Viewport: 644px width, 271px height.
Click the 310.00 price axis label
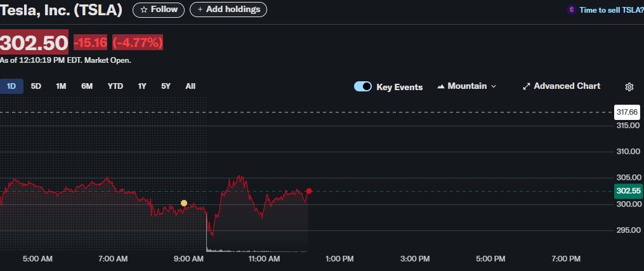click(x=628, y=152)
